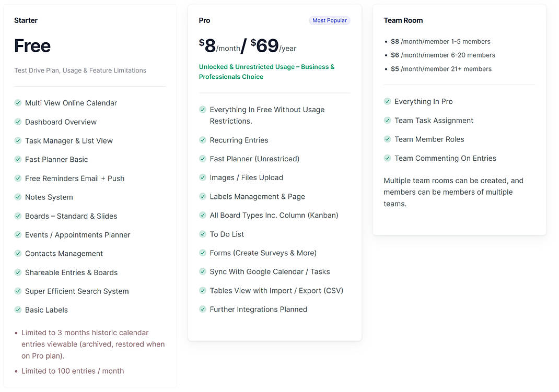Click the checkmark beside Team Member Roles
Screen dimensions: 559x392
pos(388,139)
